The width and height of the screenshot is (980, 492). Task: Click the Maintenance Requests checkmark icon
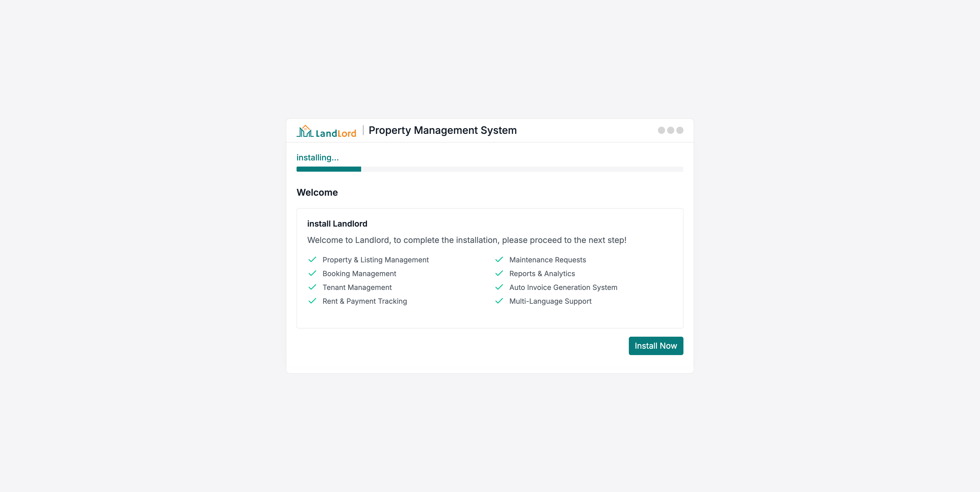click(x=499, y=260)
